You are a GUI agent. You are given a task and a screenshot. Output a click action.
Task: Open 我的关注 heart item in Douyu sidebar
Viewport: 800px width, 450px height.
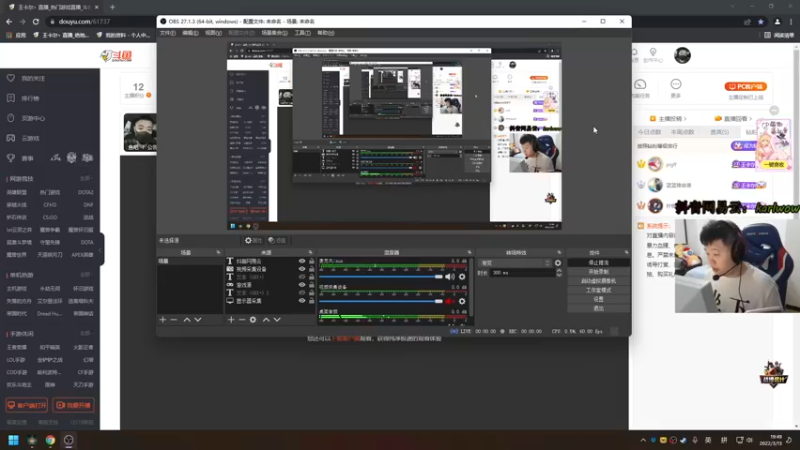[x=27, y=79]
